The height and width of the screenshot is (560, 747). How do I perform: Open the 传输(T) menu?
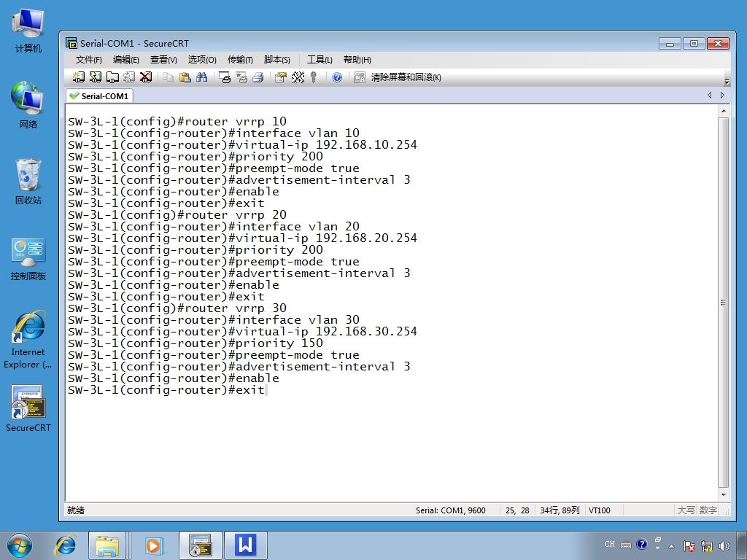pyautogui.click(x=240, y=60)
